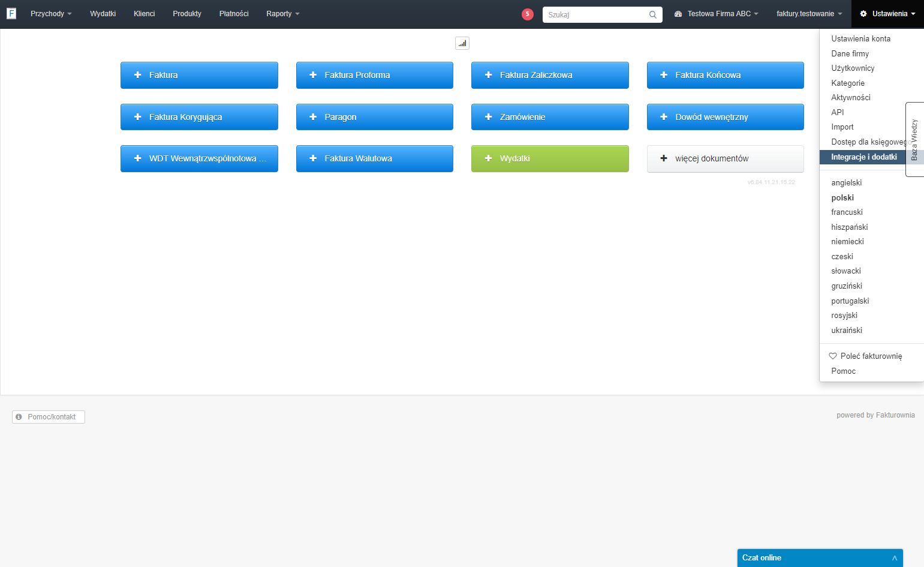Screen dimensions: 924x567
Task: Click the plus icon on Paragon button
Action: (313, 117)
